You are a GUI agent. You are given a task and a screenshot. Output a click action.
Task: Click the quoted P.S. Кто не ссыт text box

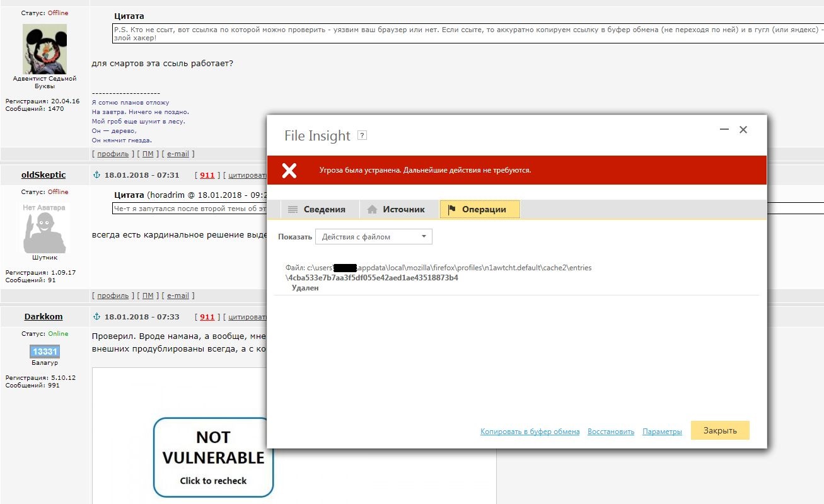coord(468,34)
